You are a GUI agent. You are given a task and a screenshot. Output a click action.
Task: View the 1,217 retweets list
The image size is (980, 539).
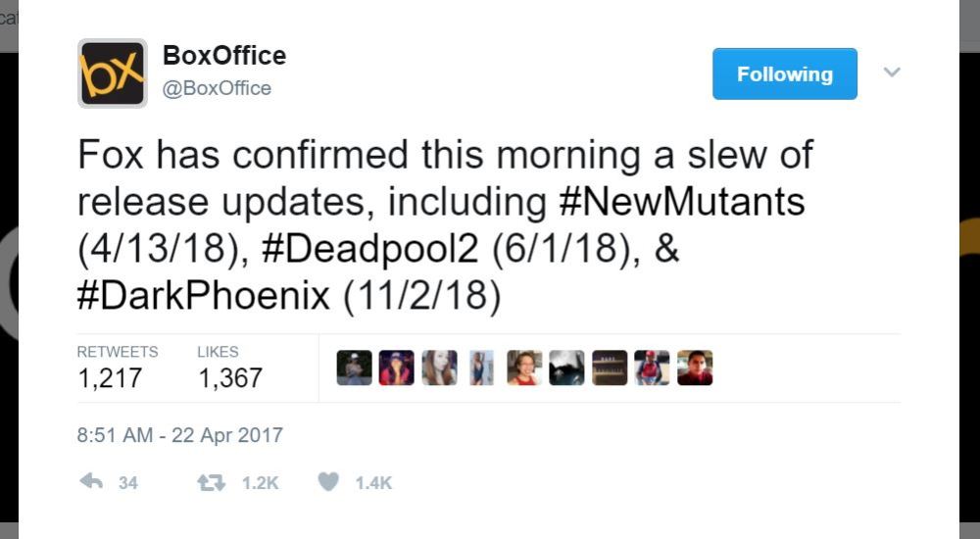click(110, 377)
